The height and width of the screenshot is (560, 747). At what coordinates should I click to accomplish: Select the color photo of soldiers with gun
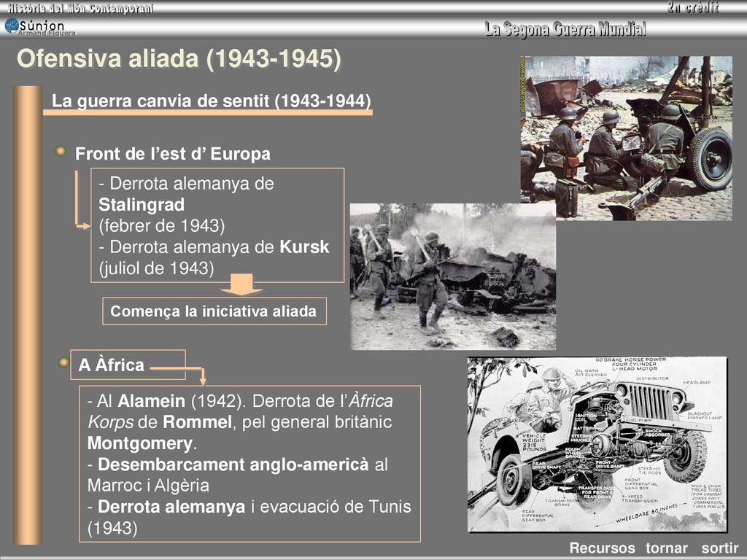click(627, 138)
